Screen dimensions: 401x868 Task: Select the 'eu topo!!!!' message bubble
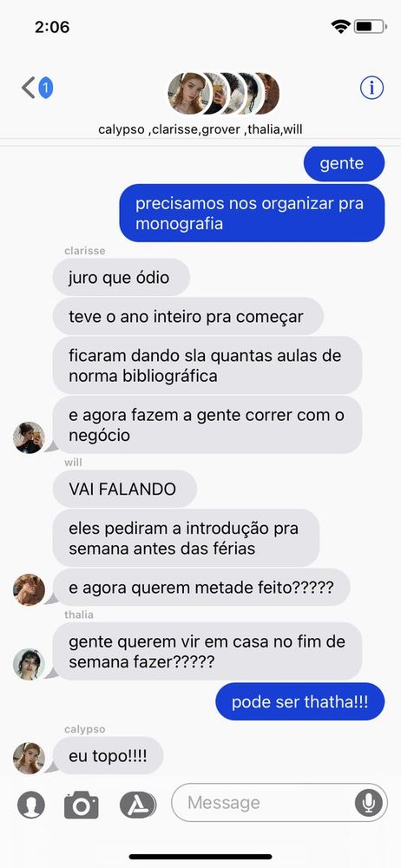[108, 756]
